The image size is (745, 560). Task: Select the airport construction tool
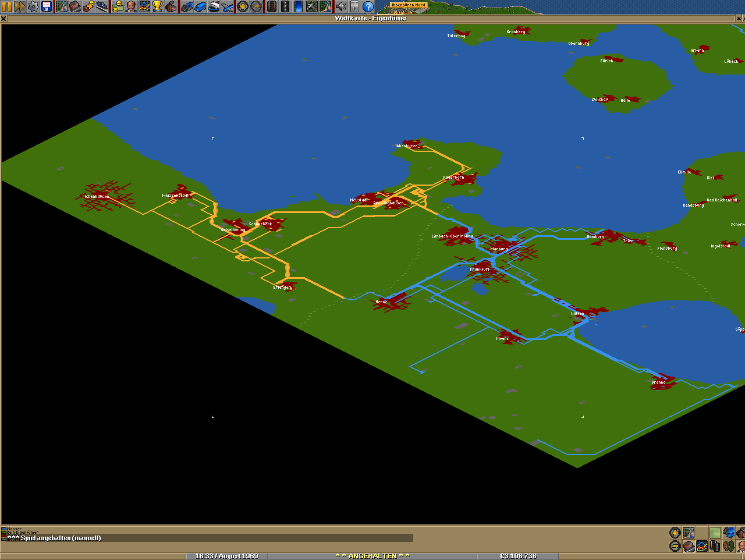point(312,6)
